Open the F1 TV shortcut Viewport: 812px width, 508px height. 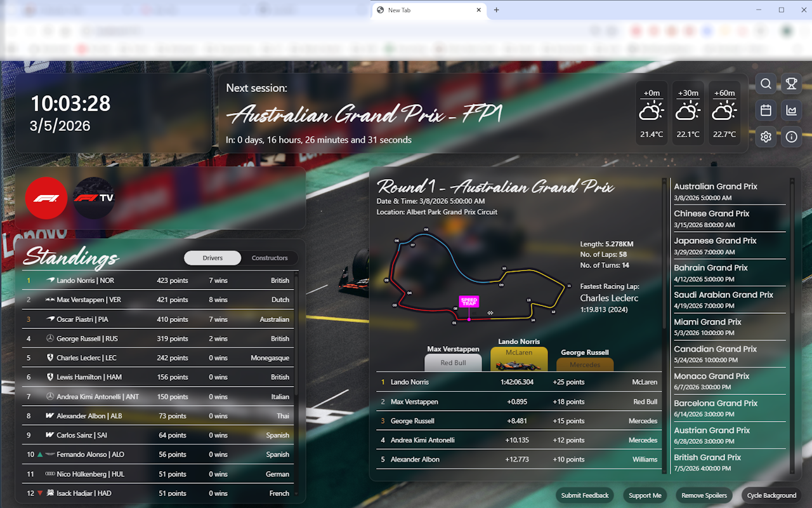pyautogui.click(x=94, y=198)
